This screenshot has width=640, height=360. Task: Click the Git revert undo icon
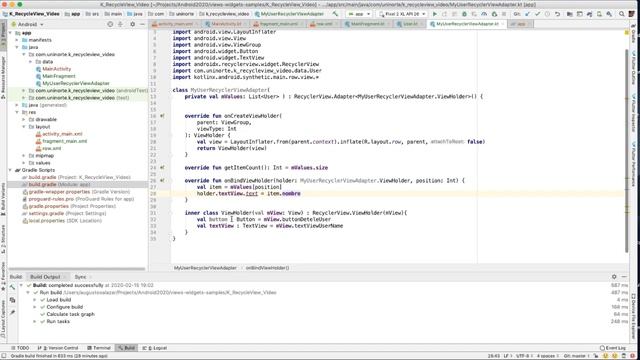coord(557,14)
